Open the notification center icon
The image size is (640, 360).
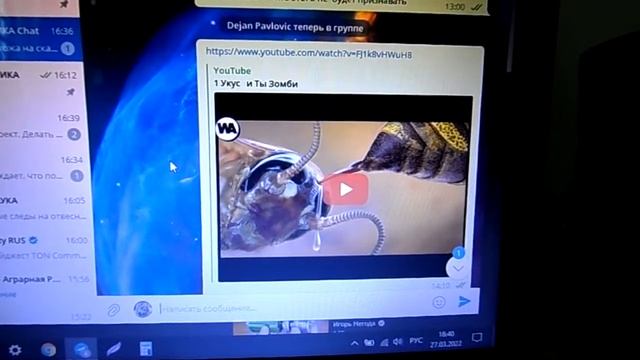pyautogui.click(x=477, y=338)
